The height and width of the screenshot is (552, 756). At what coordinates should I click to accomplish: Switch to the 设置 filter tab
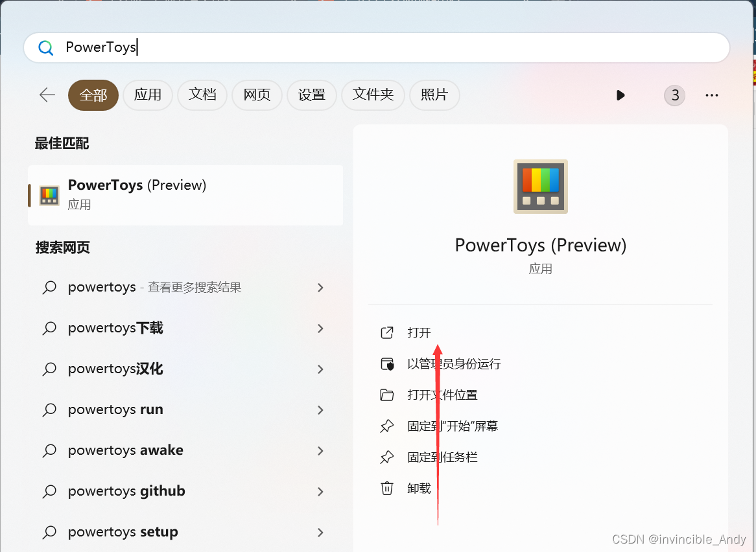311,95
